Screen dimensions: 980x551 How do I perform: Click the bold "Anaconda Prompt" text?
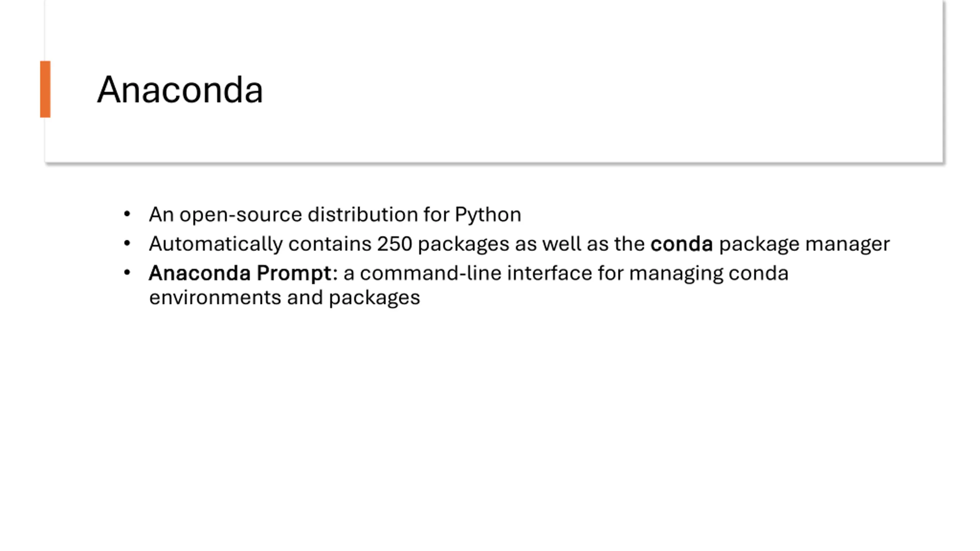(x=240, y=274)
